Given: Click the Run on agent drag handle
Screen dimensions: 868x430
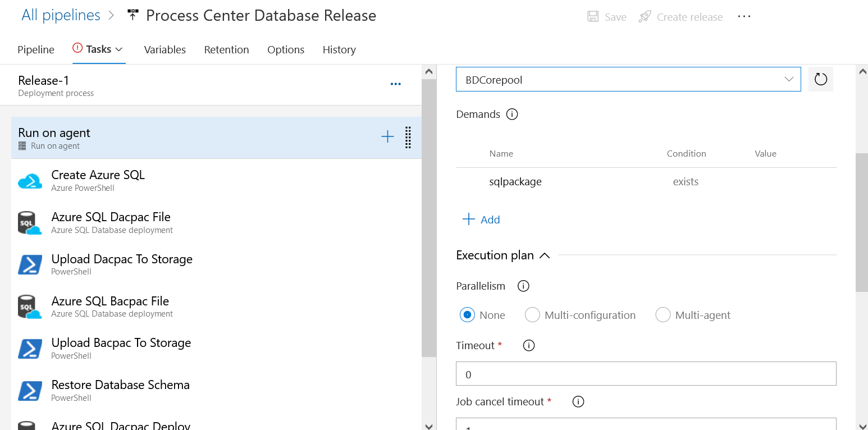Looking at the screenshot, I should click(408, 138).
